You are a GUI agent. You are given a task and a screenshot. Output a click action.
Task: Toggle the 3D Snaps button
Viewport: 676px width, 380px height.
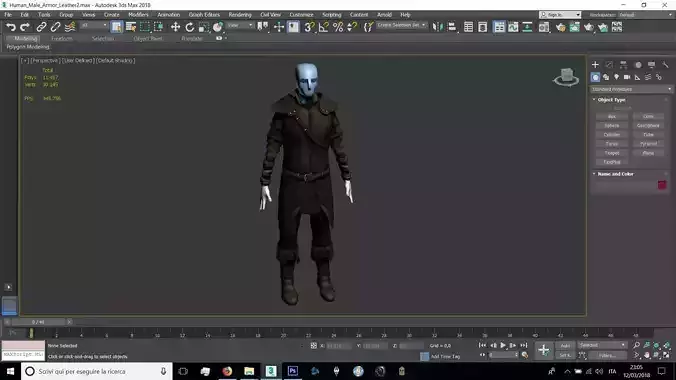coord(309,27)
